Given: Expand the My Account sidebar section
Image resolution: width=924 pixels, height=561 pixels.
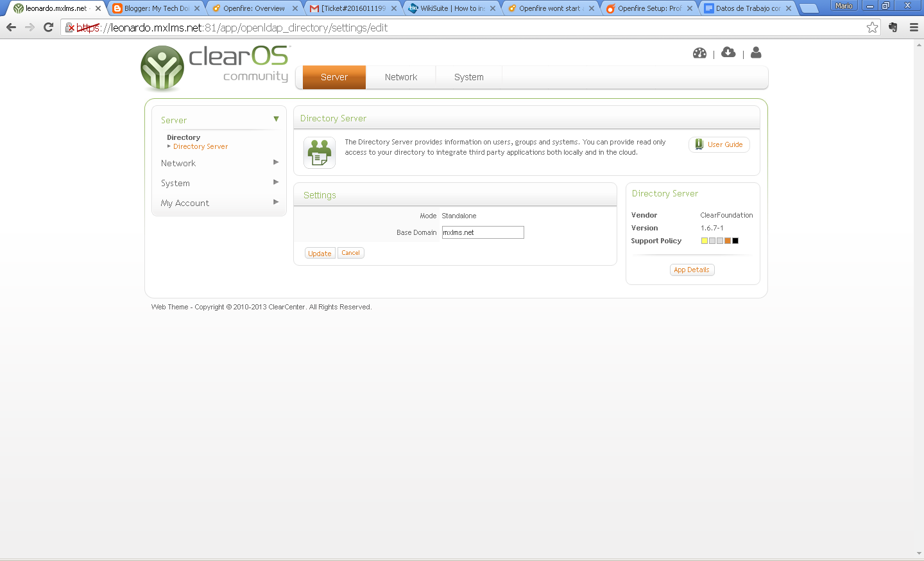Looking at the screenshot, I should [x=276, y=202].
